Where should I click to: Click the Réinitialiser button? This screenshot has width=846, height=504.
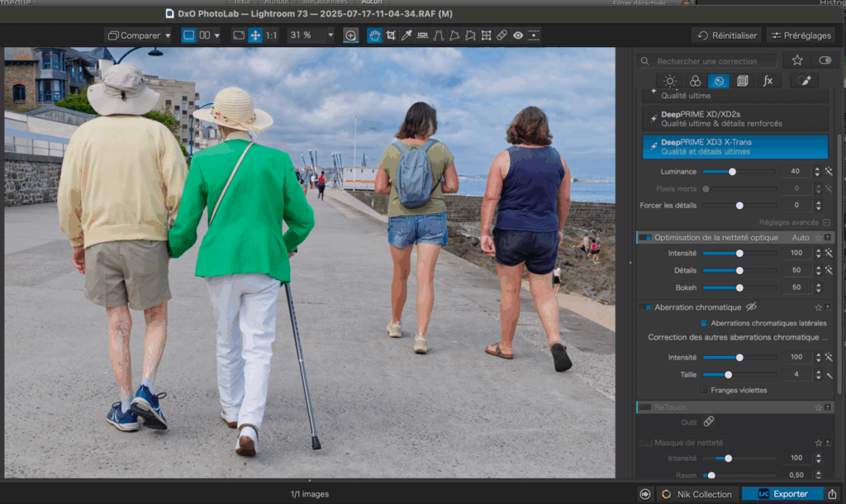pos(727,36)
